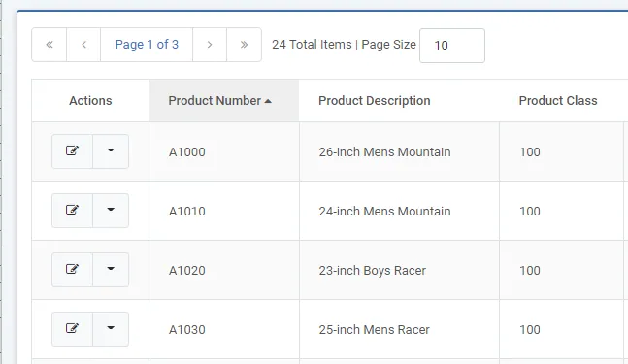Click the Page Size input field

tap(452, 46)
